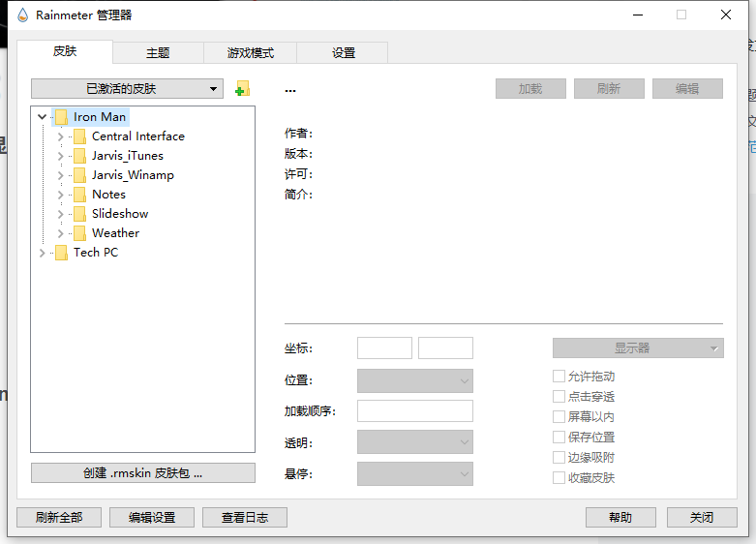Click the Iron Man folder icon

pos(61,117)
